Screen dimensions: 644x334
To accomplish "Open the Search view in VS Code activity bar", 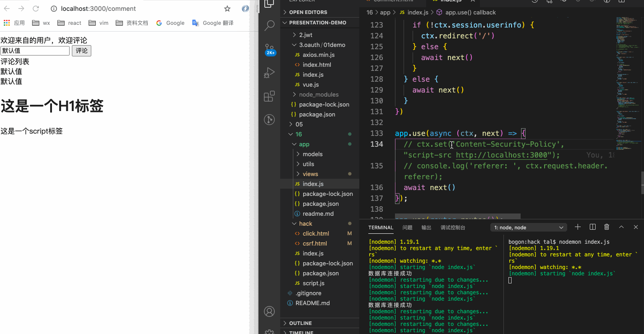I will click(x=269, y=25).
